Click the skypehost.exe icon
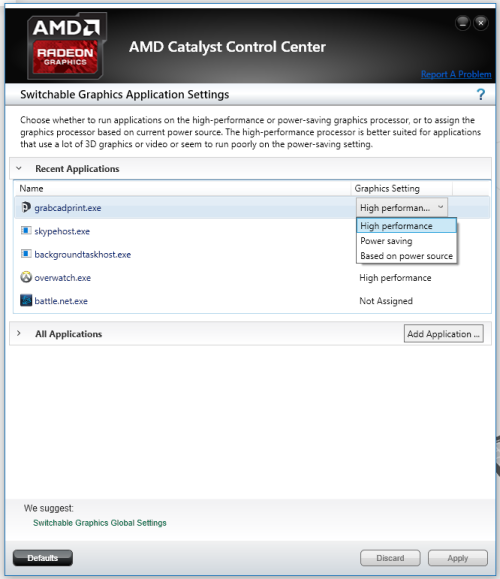500x579 pixels. [x=26, y=231]
